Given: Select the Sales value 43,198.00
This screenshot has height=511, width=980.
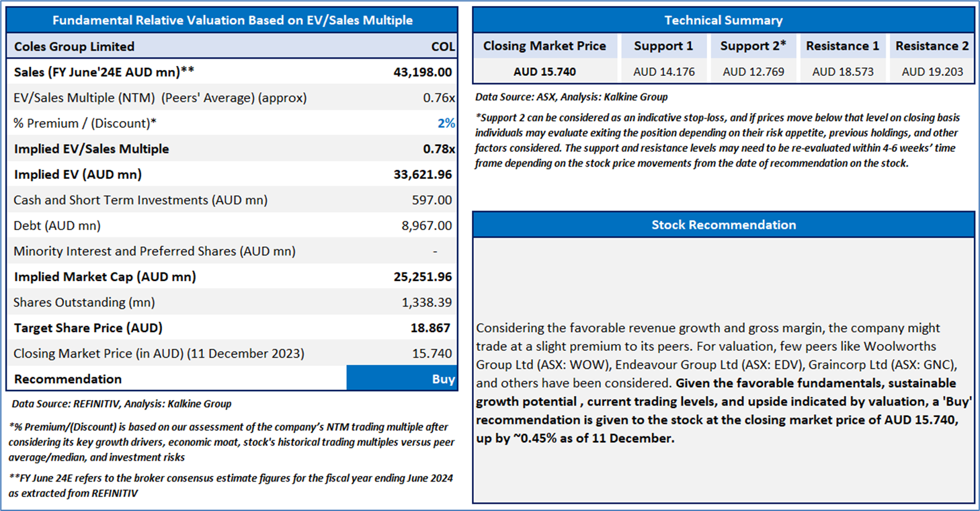Looking at the screenshot, I should [x=423, y=72].
